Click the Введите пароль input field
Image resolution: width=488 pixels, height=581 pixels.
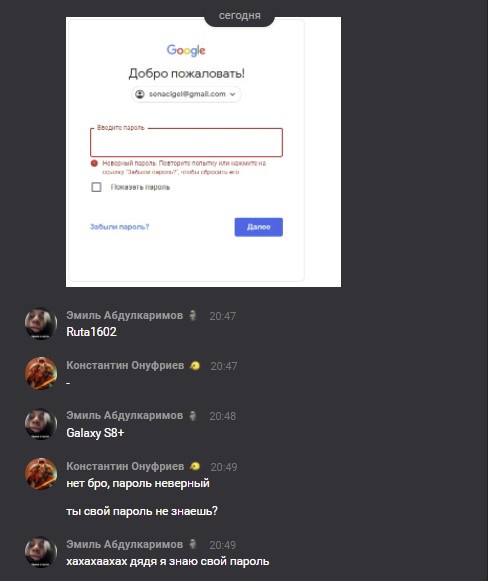click(186, 142)
